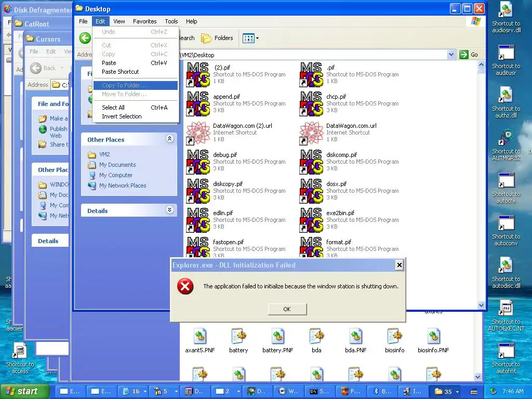Screen dimensions: 532x399
Task: Select Shortcut to autodisc.dll desktop icon
Action: (x=506, y=273)
